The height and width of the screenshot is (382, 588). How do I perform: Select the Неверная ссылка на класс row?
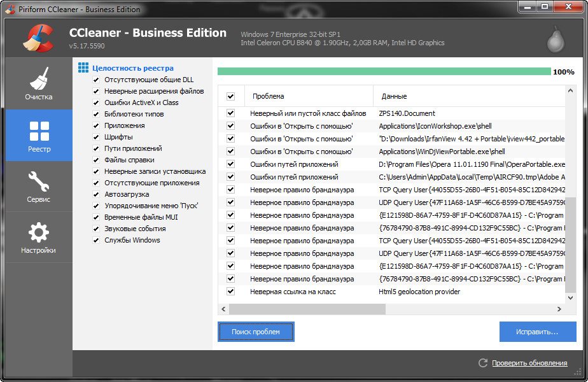tap(391, 292)
